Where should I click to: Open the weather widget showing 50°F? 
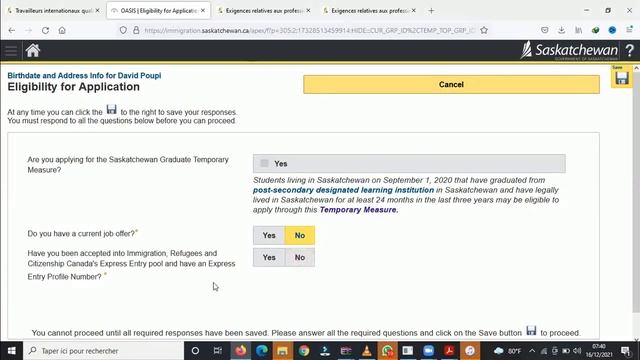[508, 351]
